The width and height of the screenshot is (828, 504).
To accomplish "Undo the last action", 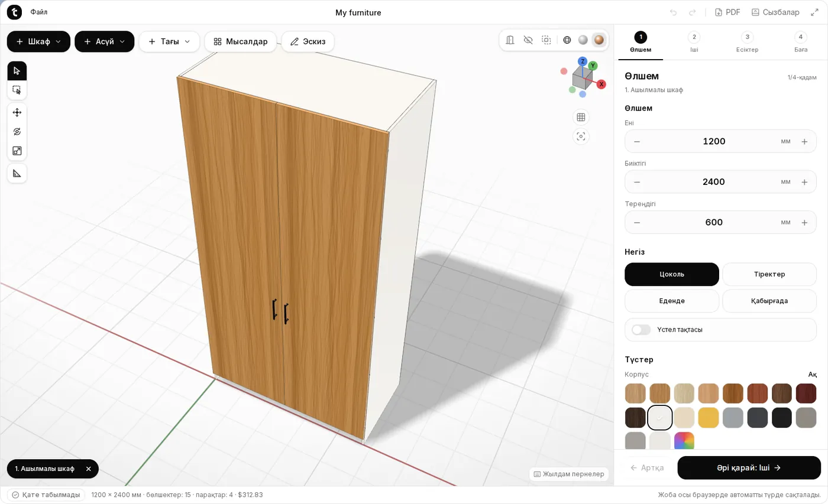I will click(x=673, y=12).
